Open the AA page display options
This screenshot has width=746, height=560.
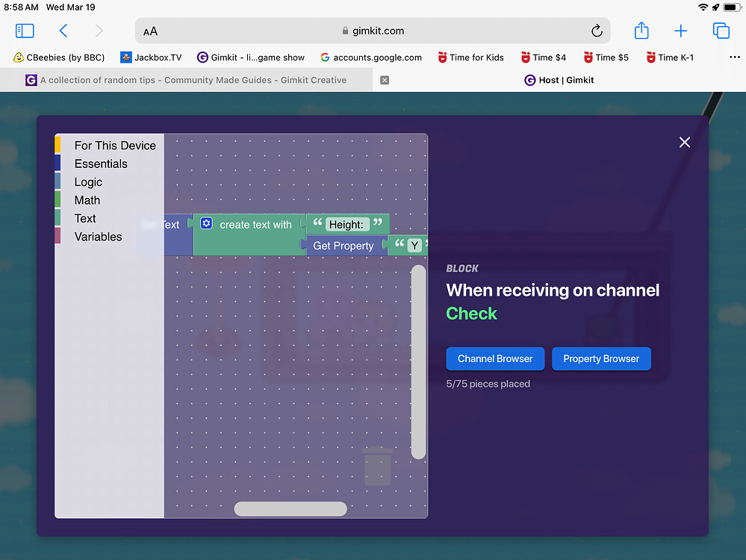coord(149,31)
